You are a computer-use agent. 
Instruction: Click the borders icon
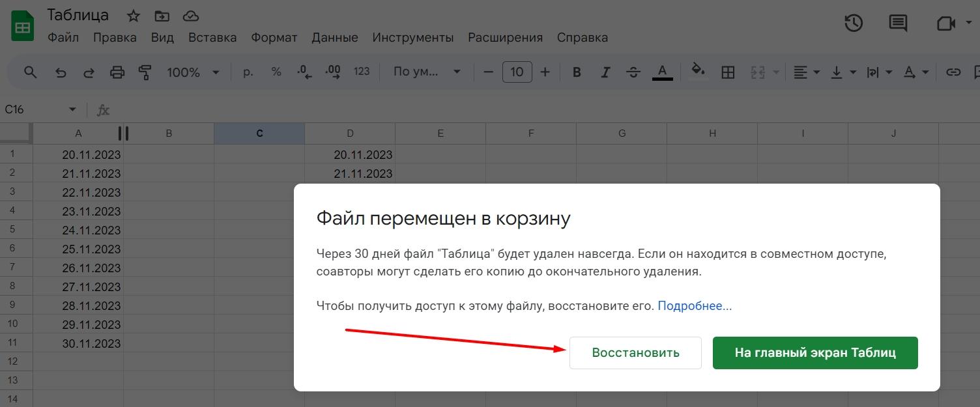tap(728, 72)
